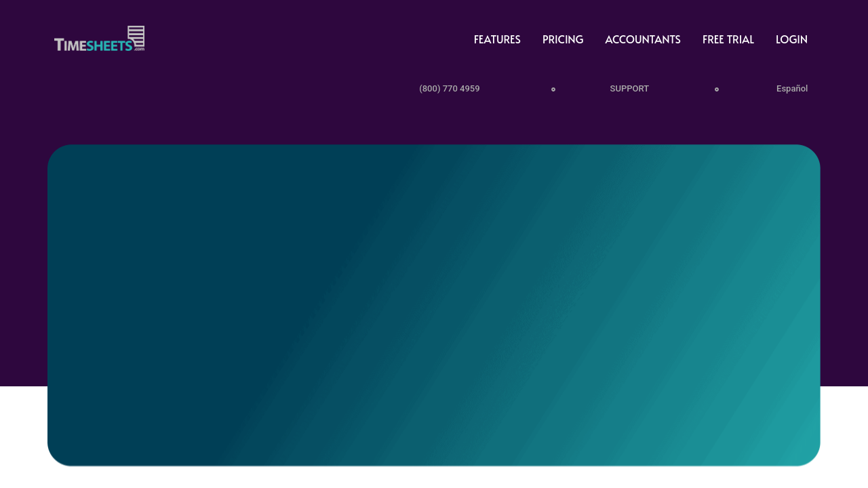This screenshot has height=488, width=868.
Task: Call the (800) 770 4959 phone link
Action: 449,89
